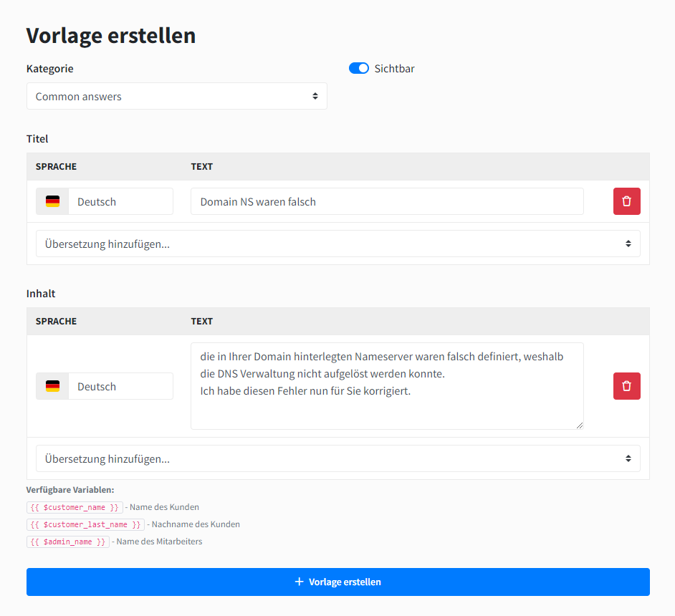Expand content's Übersetzung hinzufügen dropdown

337,458
